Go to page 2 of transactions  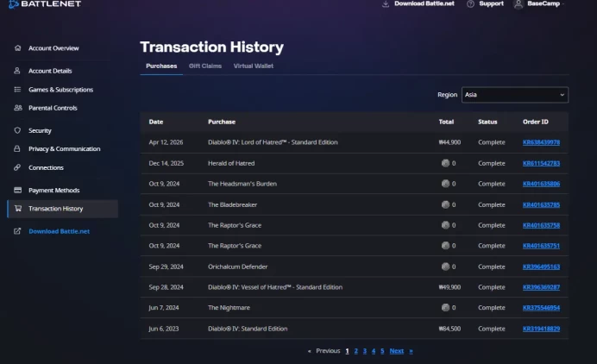click(356, 351)
